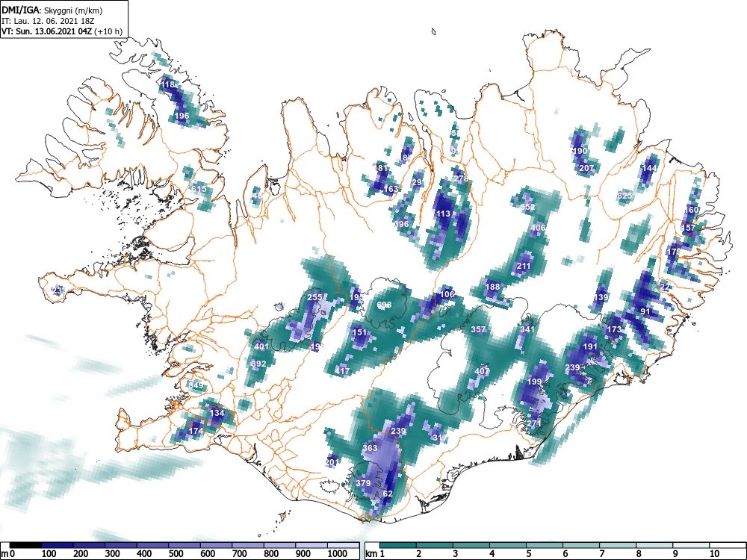747x560 pixels.
Task: Click the visibility value '151' on the map
Action: [360, 333]
